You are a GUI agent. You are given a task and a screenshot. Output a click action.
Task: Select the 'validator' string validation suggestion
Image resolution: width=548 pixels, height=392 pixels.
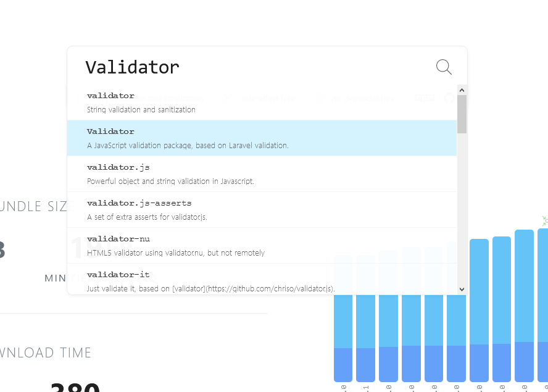tap(247, 102)
